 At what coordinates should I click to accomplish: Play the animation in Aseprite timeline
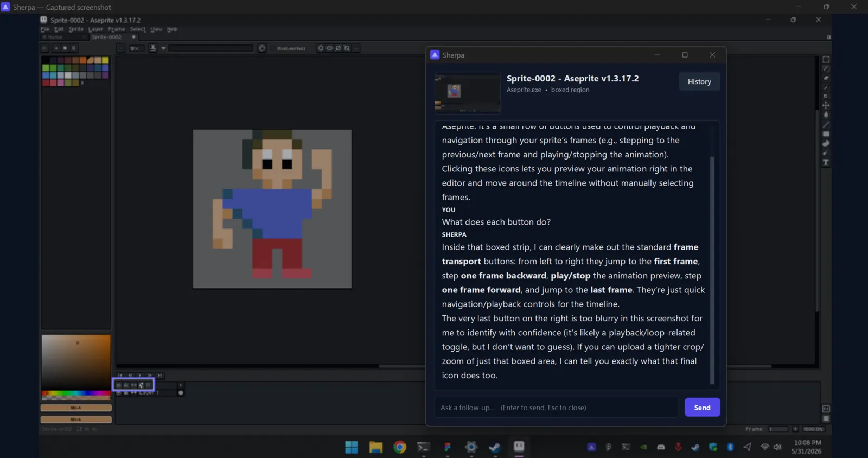139,376
